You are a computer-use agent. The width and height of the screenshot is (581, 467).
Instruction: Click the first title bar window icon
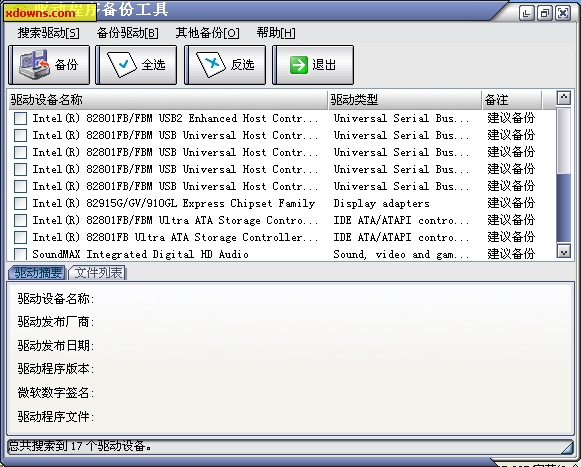pyautogui.click(x=527, y=13)
